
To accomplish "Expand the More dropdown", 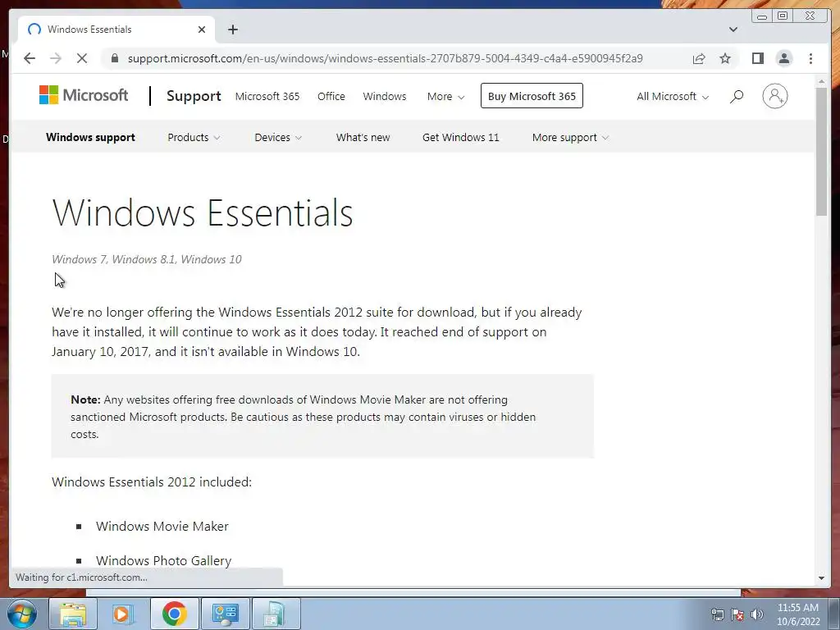I will pyautogui.click(x=445, y=97).
